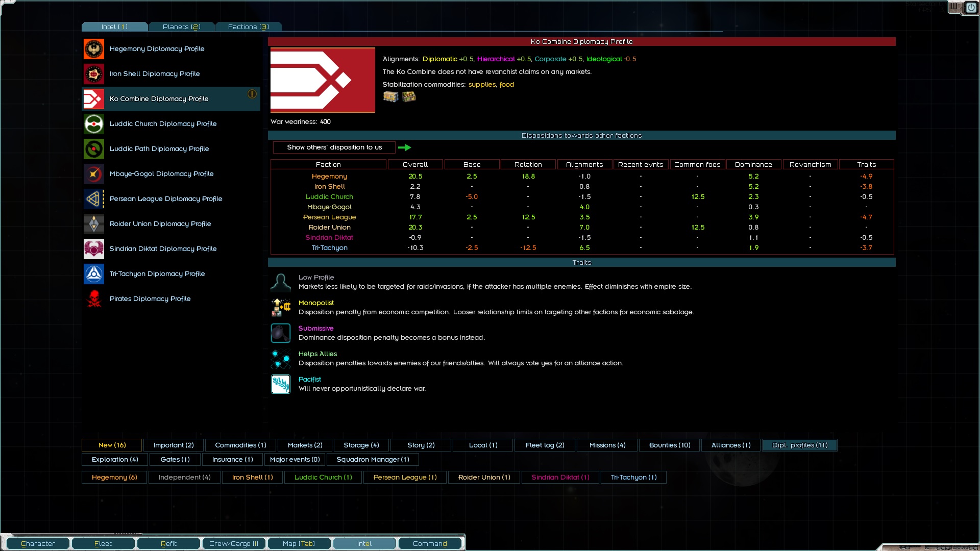Open Pirates Diplomacy Profile entry

[171, 299]
